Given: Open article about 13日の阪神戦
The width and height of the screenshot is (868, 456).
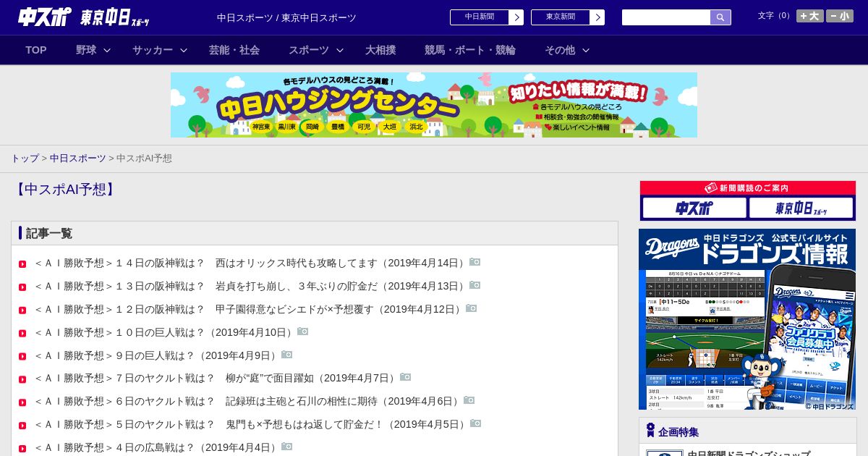Looking at the screenshot, I should click(x=250, y=286).
